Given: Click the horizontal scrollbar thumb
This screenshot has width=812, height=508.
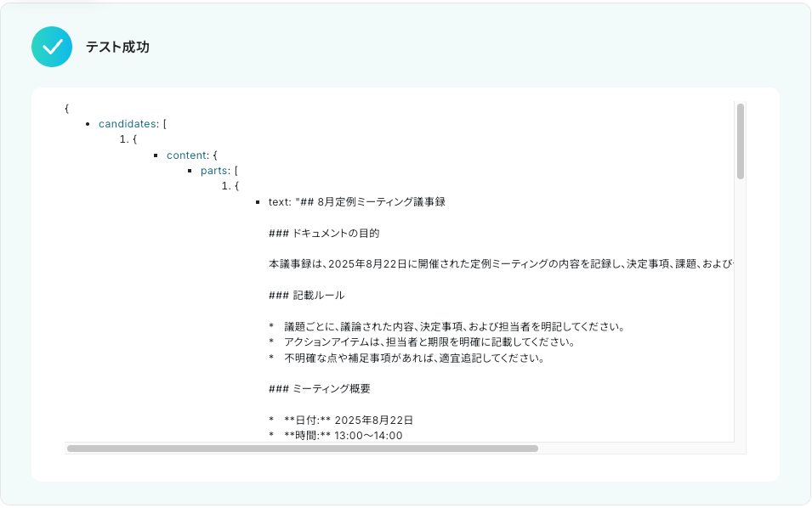Looking at the screenshot, I should click(303, 449).
